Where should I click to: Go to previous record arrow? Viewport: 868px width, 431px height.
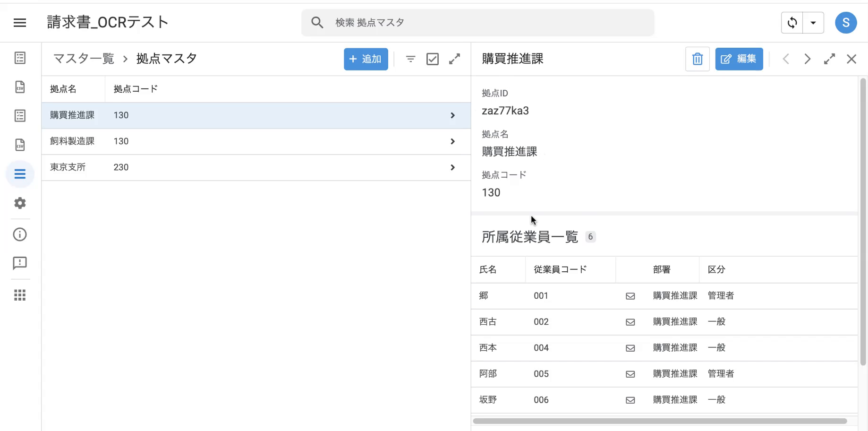(786, 59)
